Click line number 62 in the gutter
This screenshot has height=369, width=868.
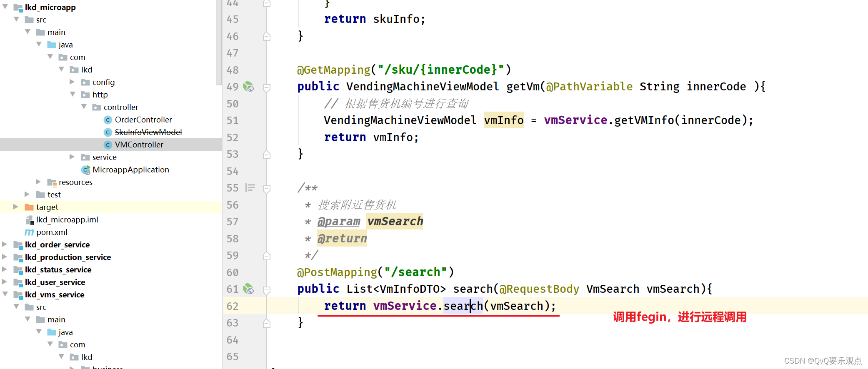tap(233, 306)
